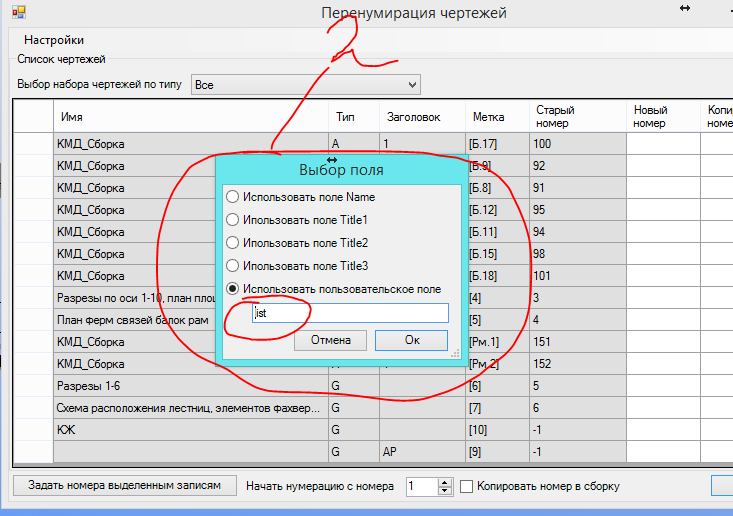Click the Старый номер column header
Screen dimensions: 733x516
pyautogui.click(x=577, y=117)
